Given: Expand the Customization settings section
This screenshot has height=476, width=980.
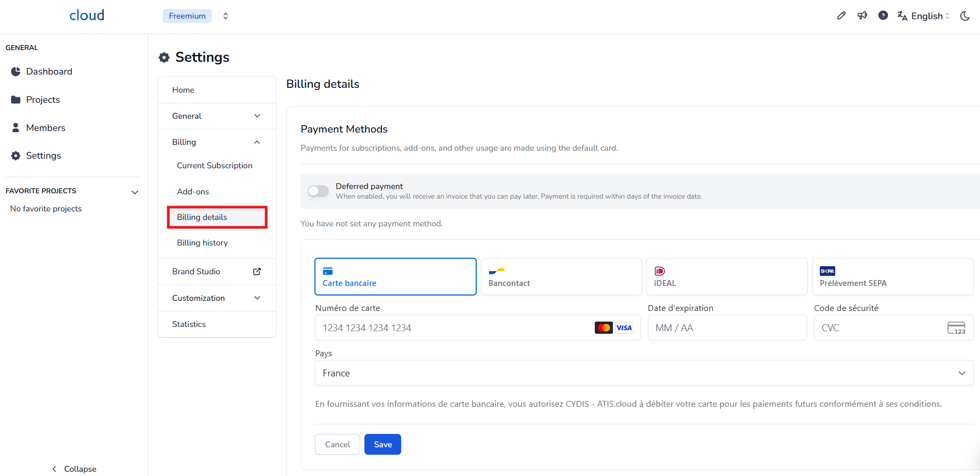Looking at the screenshot, I should (x=217, y=298).
